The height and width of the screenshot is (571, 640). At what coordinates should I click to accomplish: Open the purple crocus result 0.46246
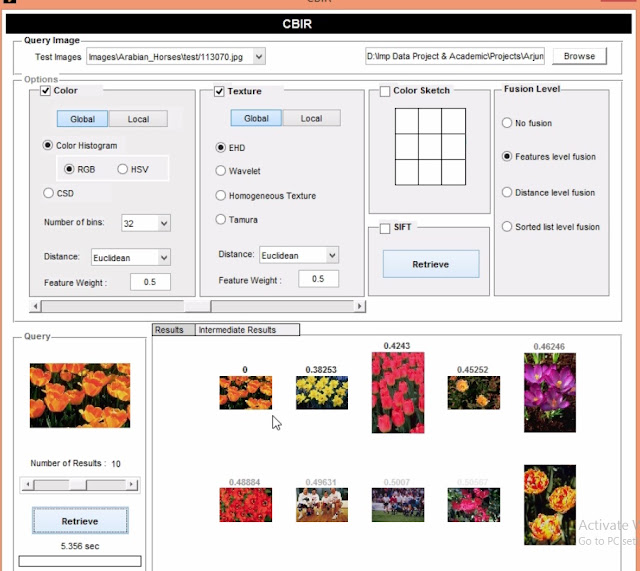550,393
